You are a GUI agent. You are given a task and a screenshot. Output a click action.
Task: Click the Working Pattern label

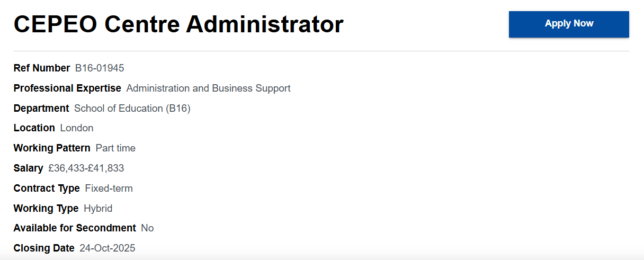pos(52,148)
